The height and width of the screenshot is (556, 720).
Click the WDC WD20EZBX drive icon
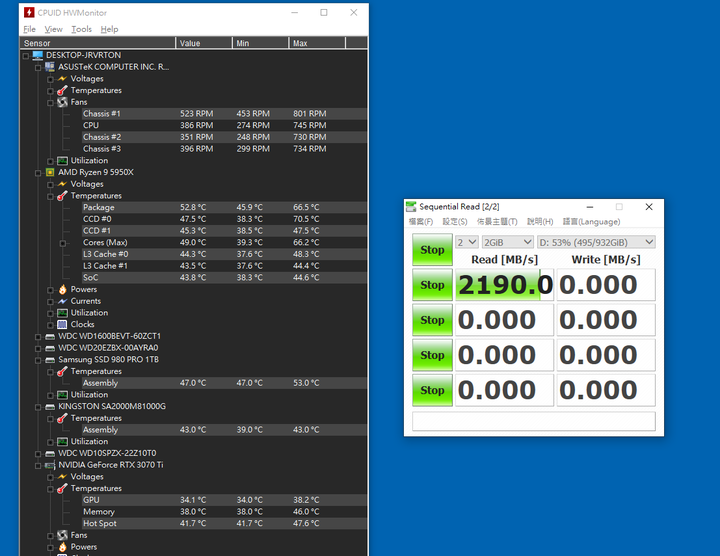click(x=50, y=348)
